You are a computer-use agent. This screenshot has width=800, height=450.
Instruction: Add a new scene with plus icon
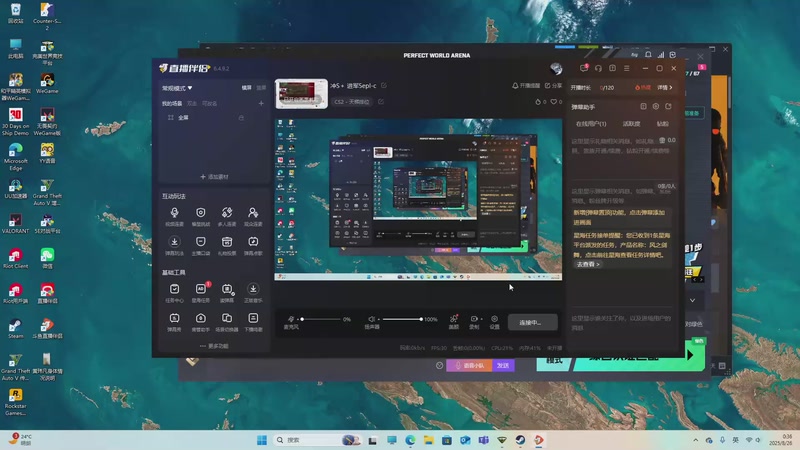[261, 104]
